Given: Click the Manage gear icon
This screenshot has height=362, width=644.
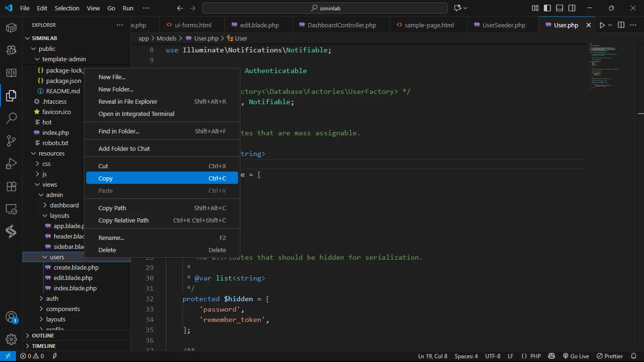Looking at the screenshot, I should pyautogui.click(x=11, y=339).
